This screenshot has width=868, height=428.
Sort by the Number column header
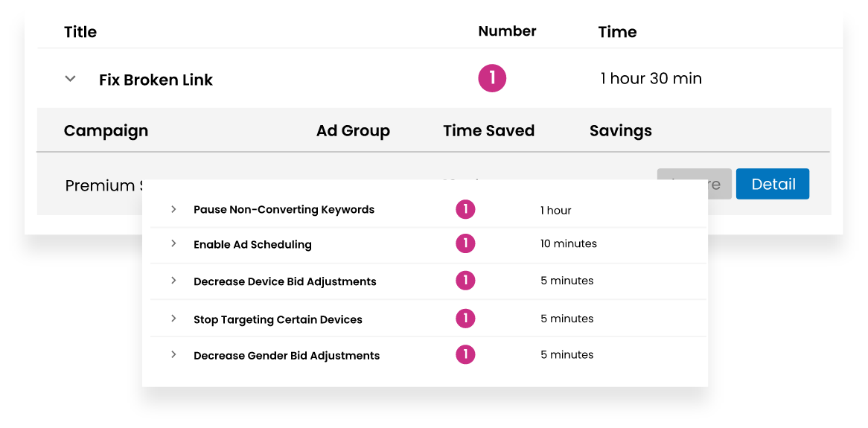click(x=507, y=31)
